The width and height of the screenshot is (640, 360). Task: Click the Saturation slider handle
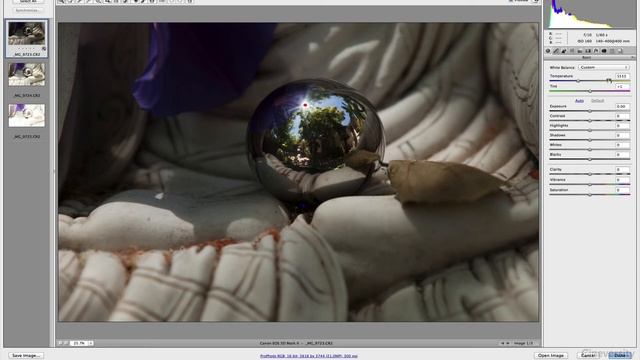click(x=590, y=195)
